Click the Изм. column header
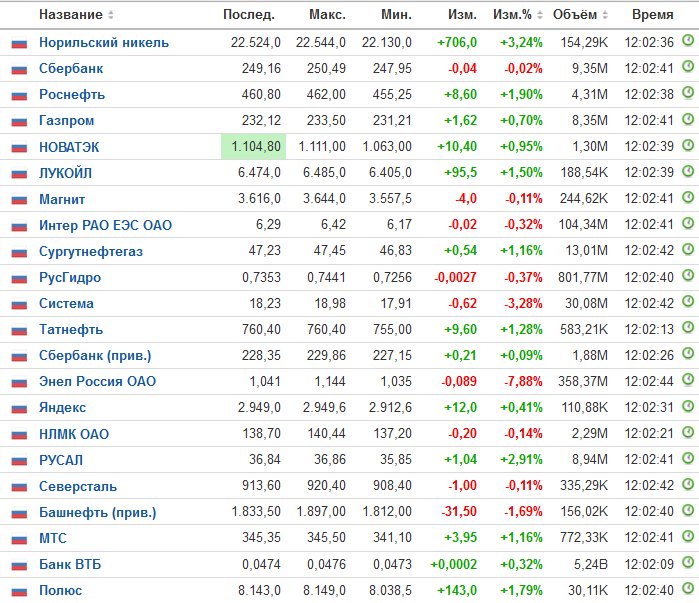 pos(462,15)
